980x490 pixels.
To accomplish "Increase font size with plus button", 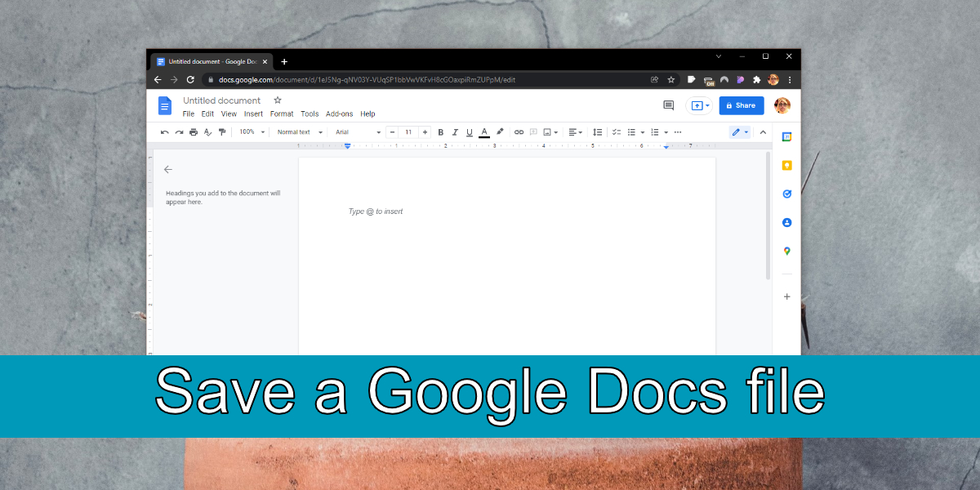I will [425, 132].
